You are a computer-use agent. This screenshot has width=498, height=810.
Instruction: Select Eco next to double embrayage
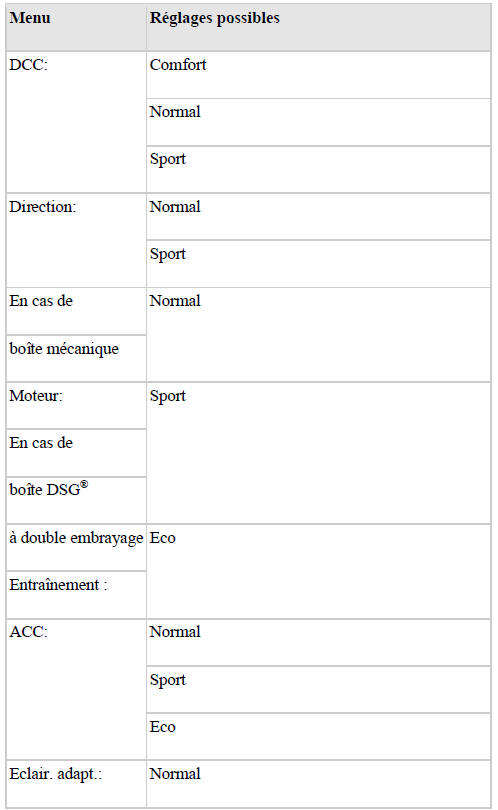(x=318, y=571)
